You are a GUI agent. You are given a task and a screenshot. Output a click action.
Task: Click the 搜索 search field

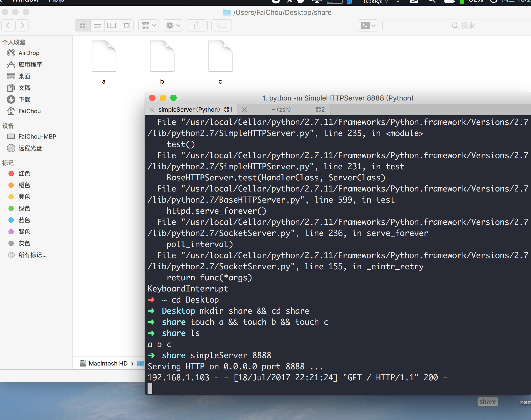click(463, 25)
